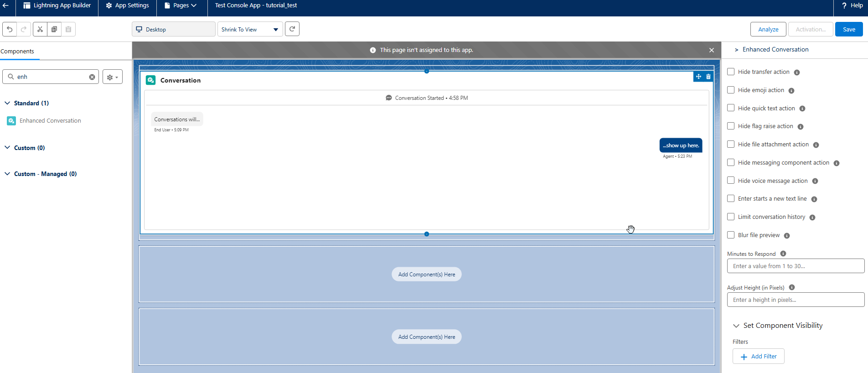
Task: Click the info icon next to Hide transfer action
Action: 797,73
